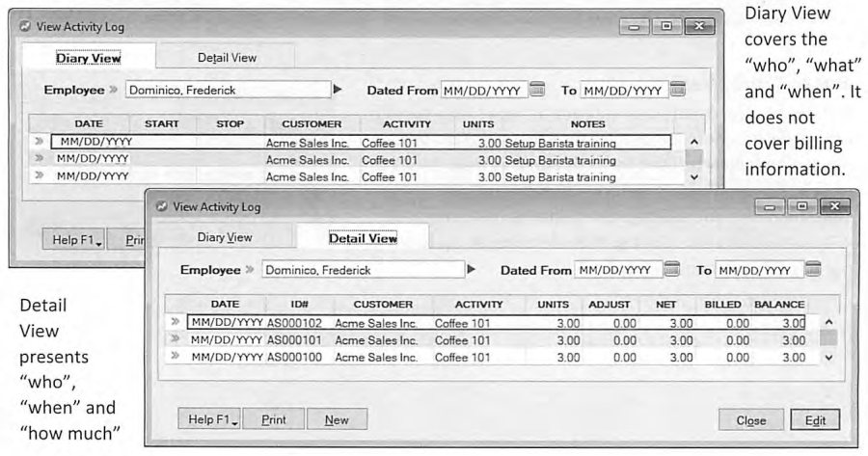Click row chevron for AS000101 entry
Image resolution: width=868 pixels, height=456 pixels.
(x=176, y=338)
